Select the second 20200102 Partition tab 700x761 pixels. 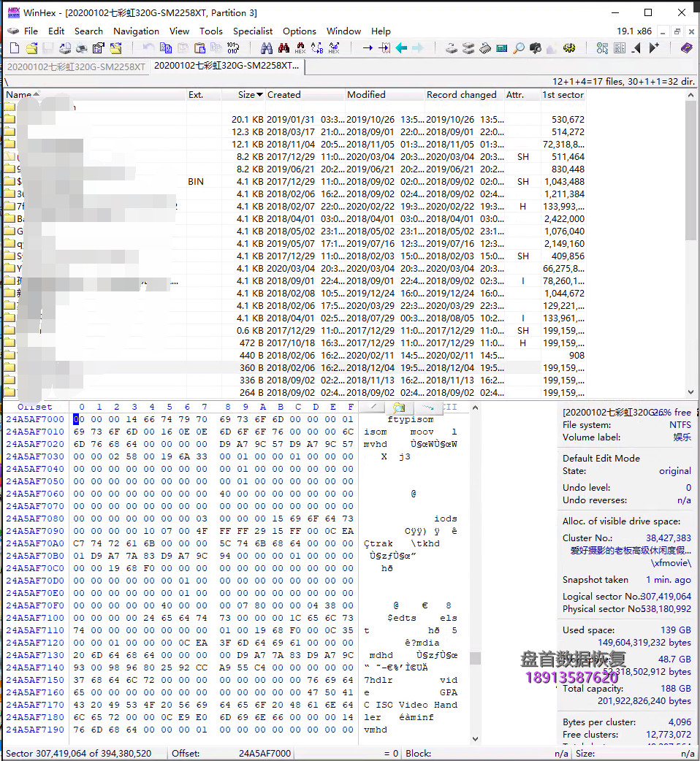[x=227, y=66]
